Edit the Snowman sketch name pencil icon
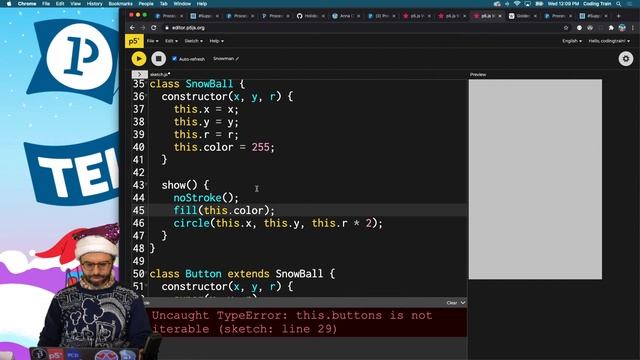The width and height of the screenshot is (640, 360). coord(237,59)
